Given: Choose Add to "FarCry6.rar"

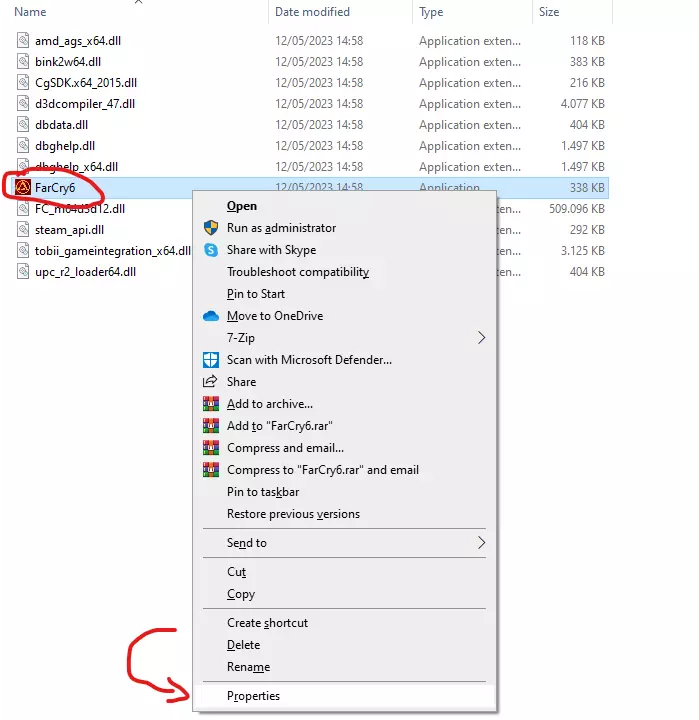Looking at the screenshot, I should coord(344,426).
